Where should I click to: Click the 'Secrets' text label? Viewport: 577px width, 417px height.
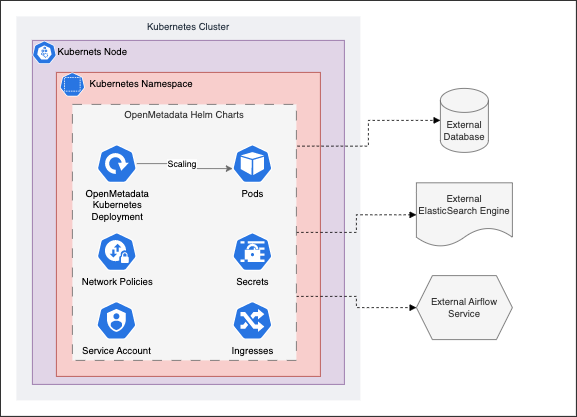tap(252, 282)
